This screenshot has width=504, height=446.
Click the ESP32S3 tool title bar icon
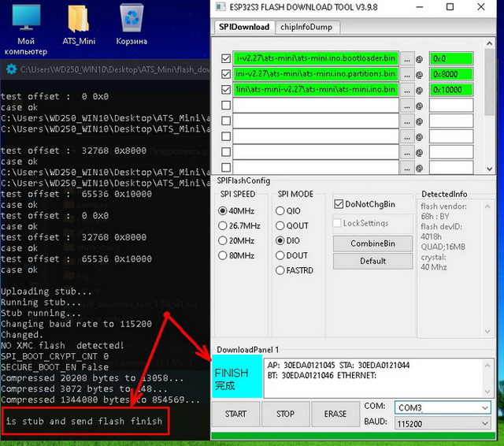pyautogui.click(x=220, y=7)
